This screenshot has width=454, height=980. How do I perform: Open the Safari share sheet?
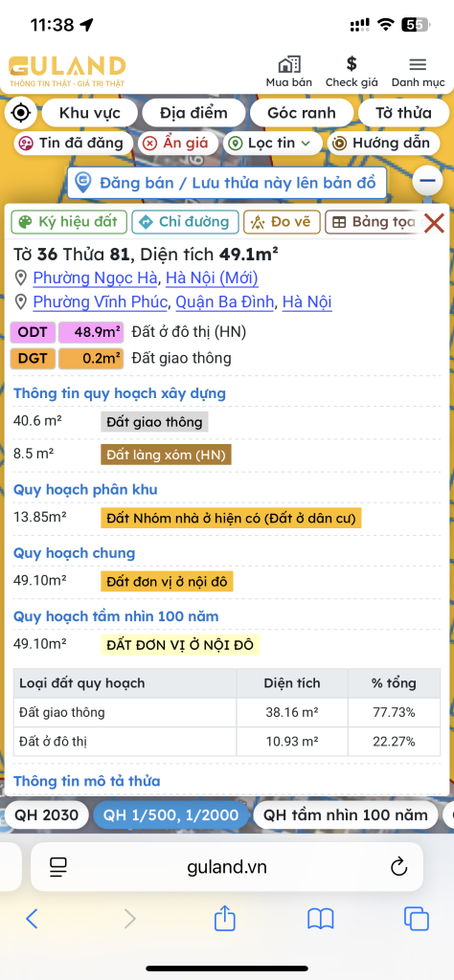tap(224, 919)
